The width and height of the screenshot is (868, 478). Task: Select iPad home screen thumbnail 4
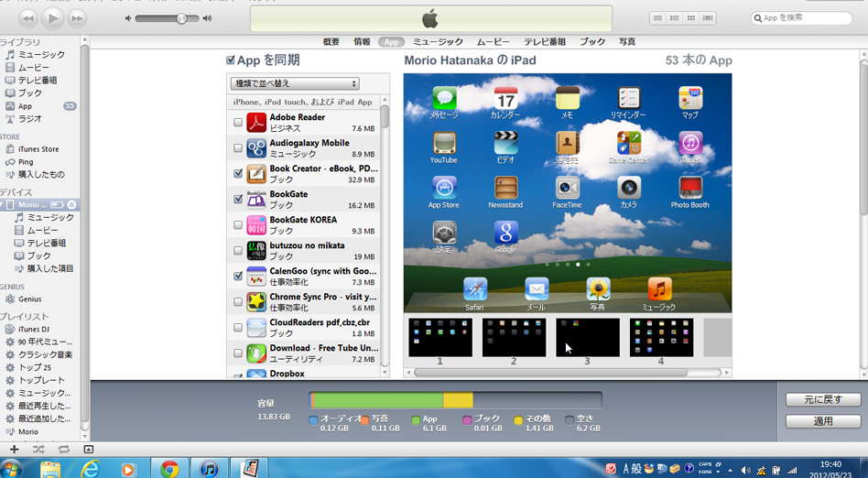pyautogui.click(x=661, y=337)
